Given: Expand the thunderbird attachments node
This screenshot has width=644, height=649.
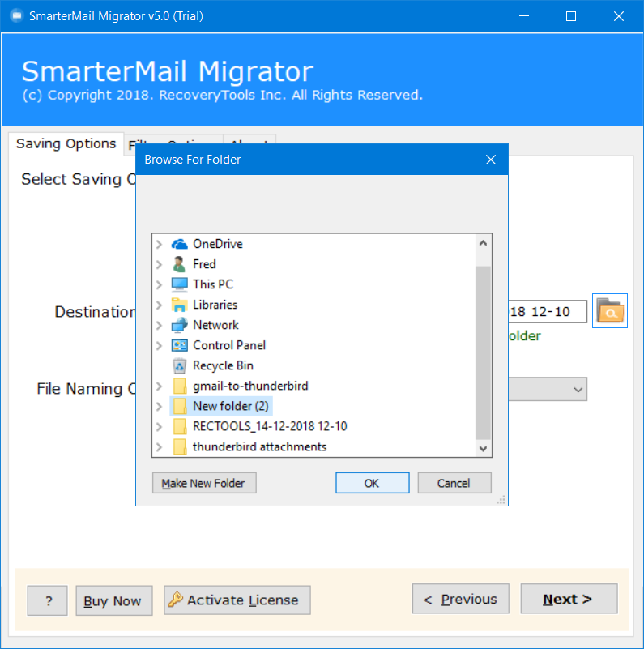Looking at the screenshot, I should [160, 447].
